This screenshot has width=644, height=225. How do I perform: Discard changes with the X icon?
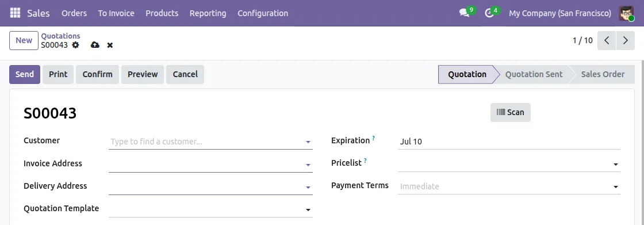point(110,45)
